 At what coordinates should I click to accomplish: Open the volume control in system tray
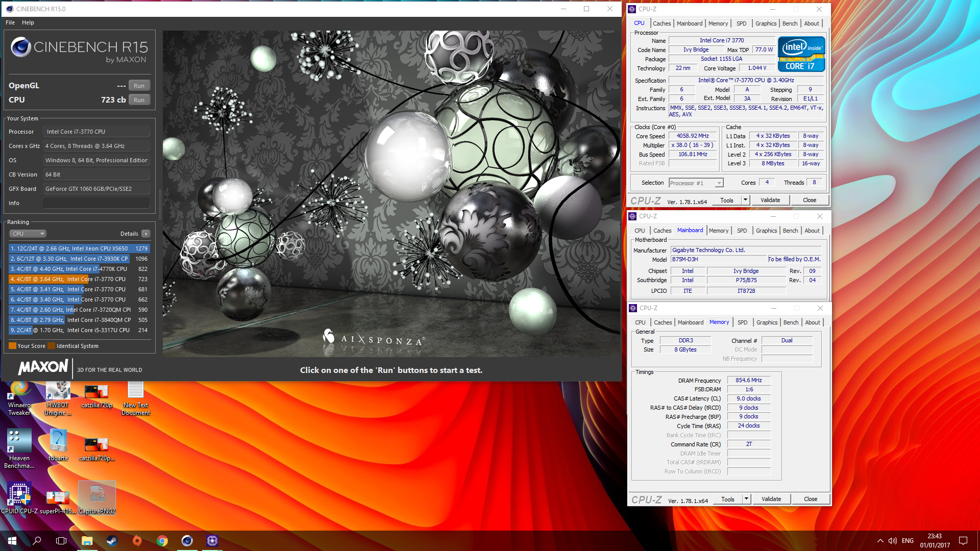click(893, 541)
